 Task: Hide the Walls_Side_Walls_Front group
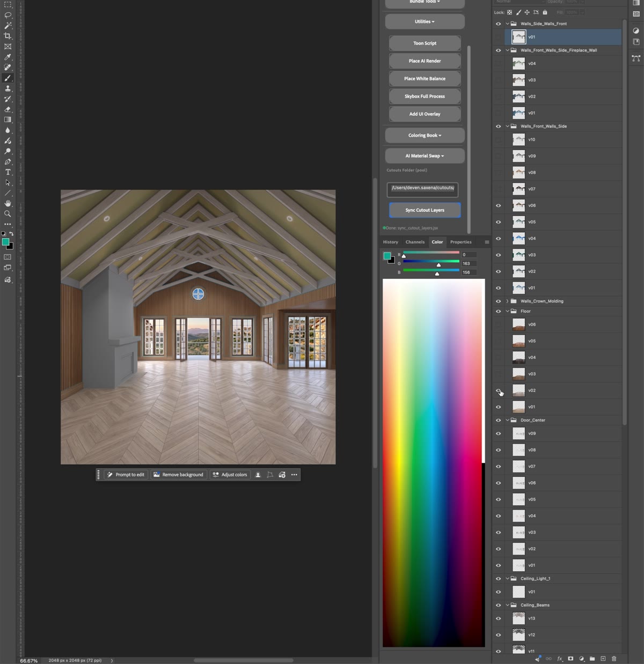[x=498, y=24]
